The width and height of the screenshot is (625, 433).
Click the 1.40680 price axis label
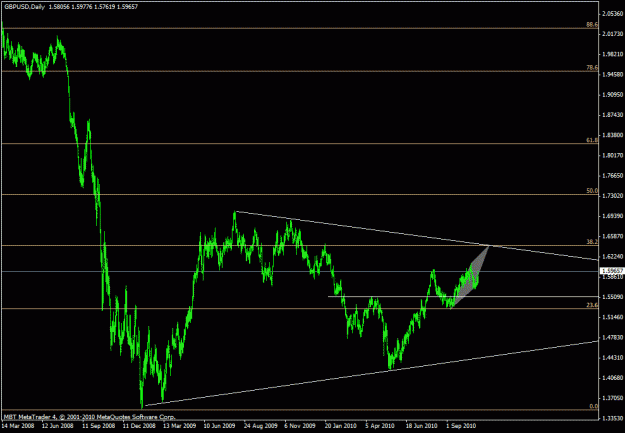613,378
